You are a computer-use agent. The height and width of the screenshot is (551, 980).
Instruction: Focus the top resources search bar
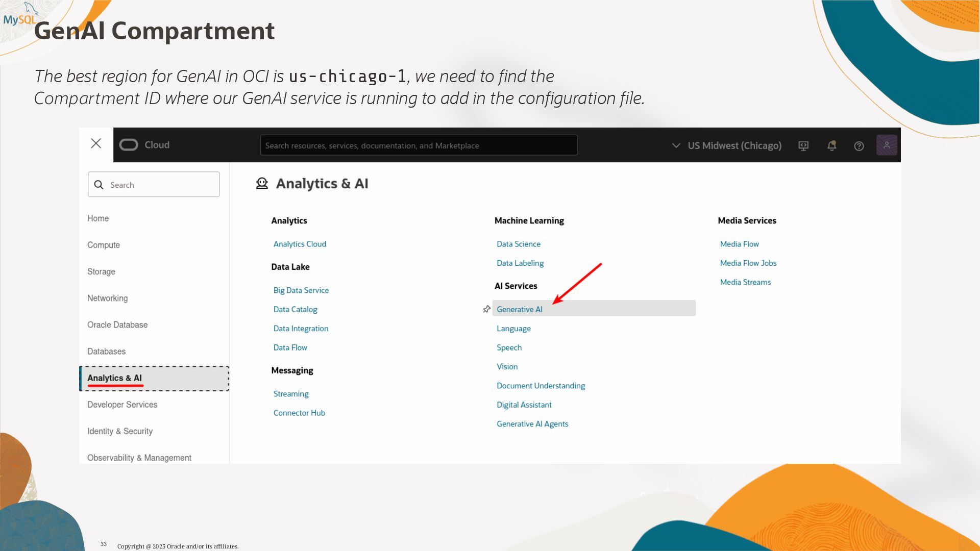coord(419,145)
